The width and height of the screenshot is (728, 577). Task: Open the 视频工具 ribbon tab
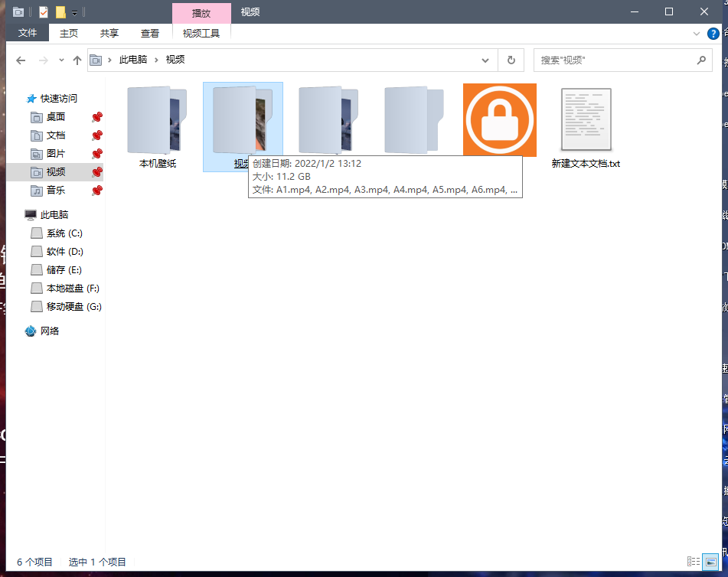point(201,33)
